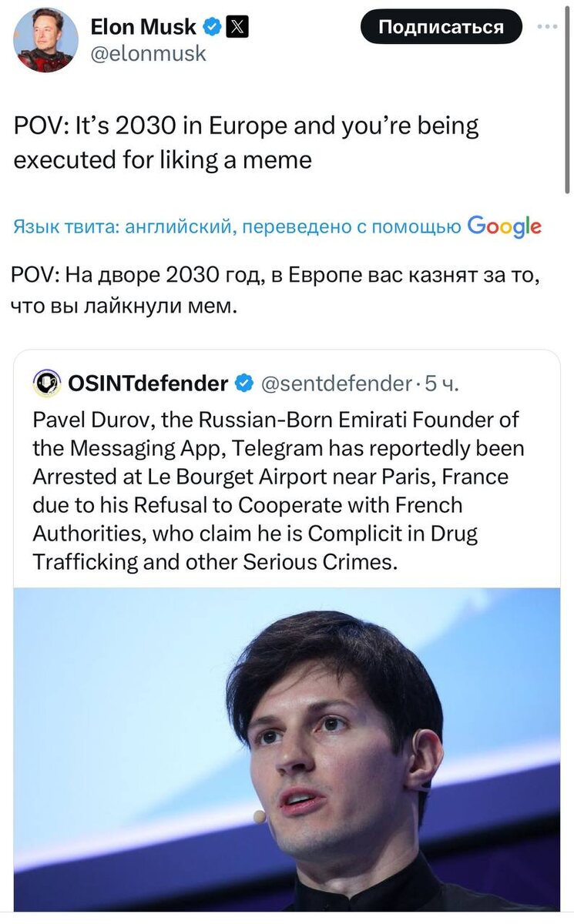Screen dimensions: 574x924
Task: Open the @elonmusk handle link
Action: click(148, 53)
